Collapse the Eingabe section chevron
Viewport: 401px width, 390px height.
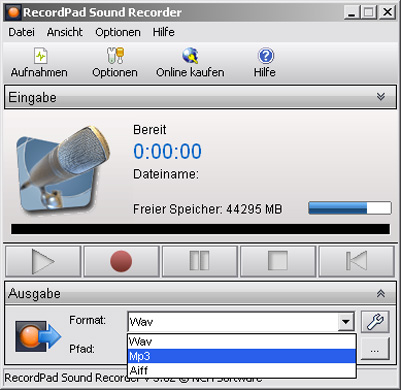coord(381,97)
